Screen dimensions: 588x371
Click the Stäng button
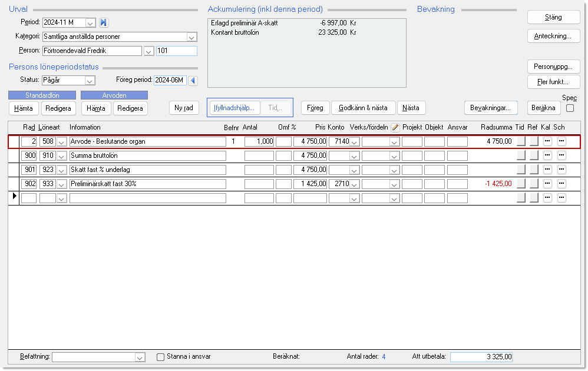click(x=553, y=17)
